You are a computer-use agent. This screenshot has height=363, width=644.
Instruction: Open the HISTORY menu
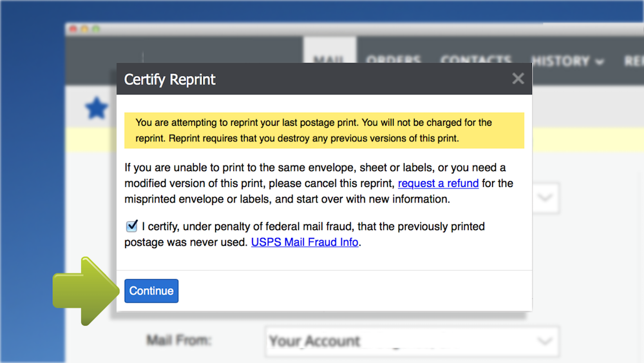[x=567, y=61]
